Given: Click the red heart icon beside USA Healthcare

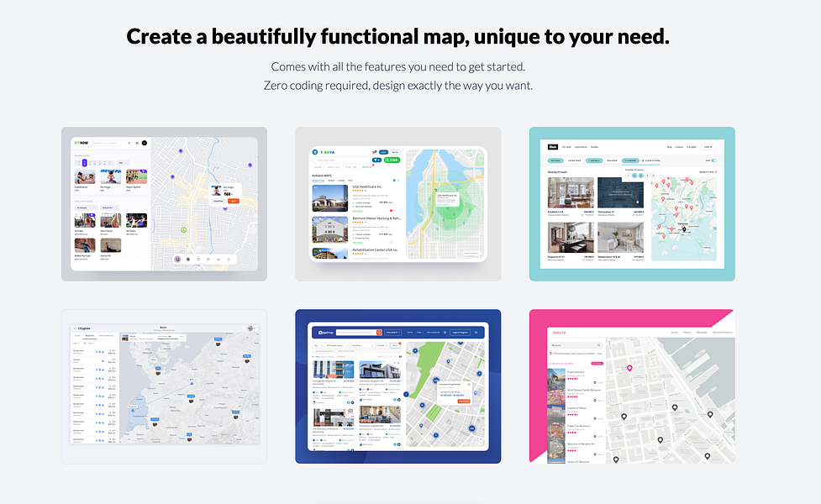Looking at the screenshot, I should (x=391, y=211).
